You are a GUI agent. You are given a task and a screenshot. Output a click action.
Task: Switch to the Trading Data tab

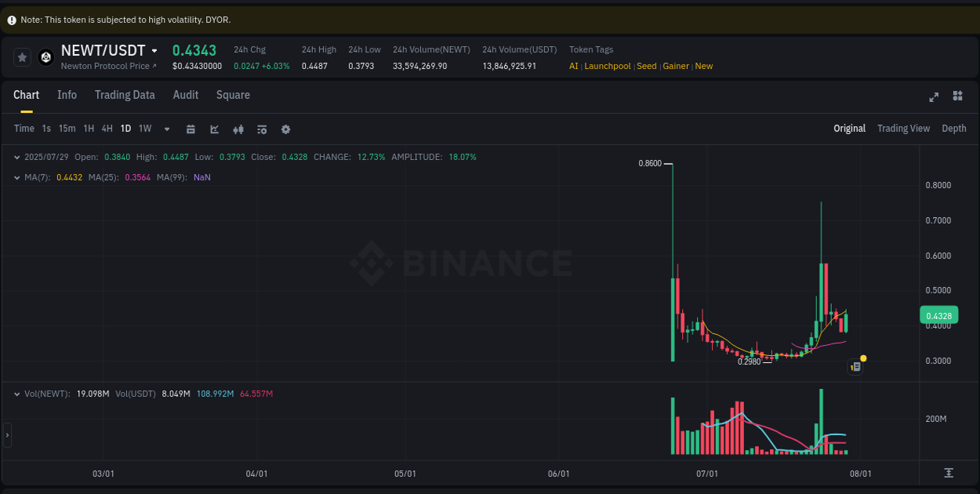(x=125, y=95)
